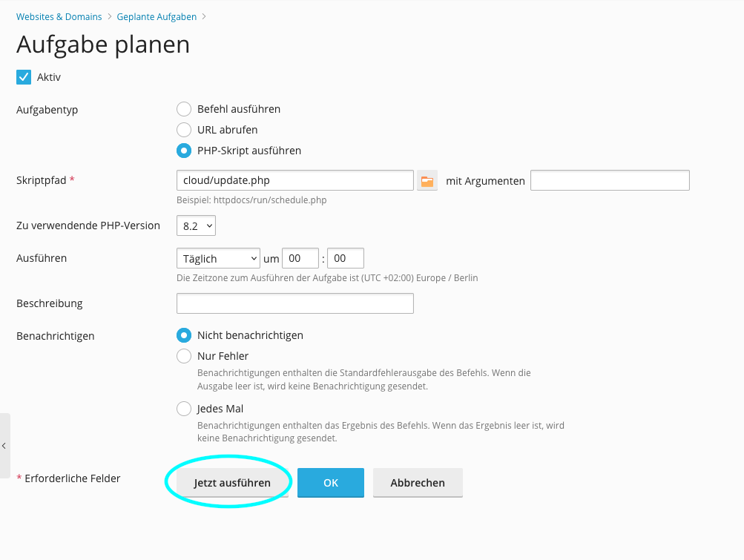The height and width of the screenshot is (560, 744).
Task: Click the minutes field of execution time
Action: (x=345, y=258)
